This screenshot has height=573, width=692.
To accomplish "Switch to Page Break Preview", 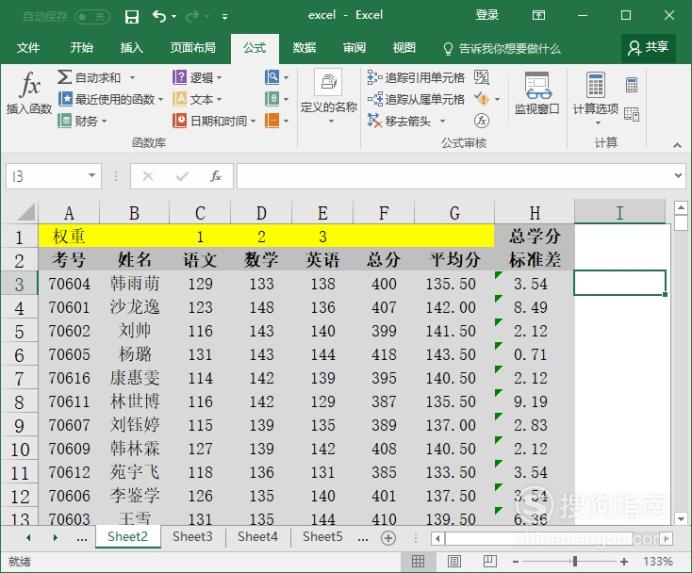I will point(489,561).
